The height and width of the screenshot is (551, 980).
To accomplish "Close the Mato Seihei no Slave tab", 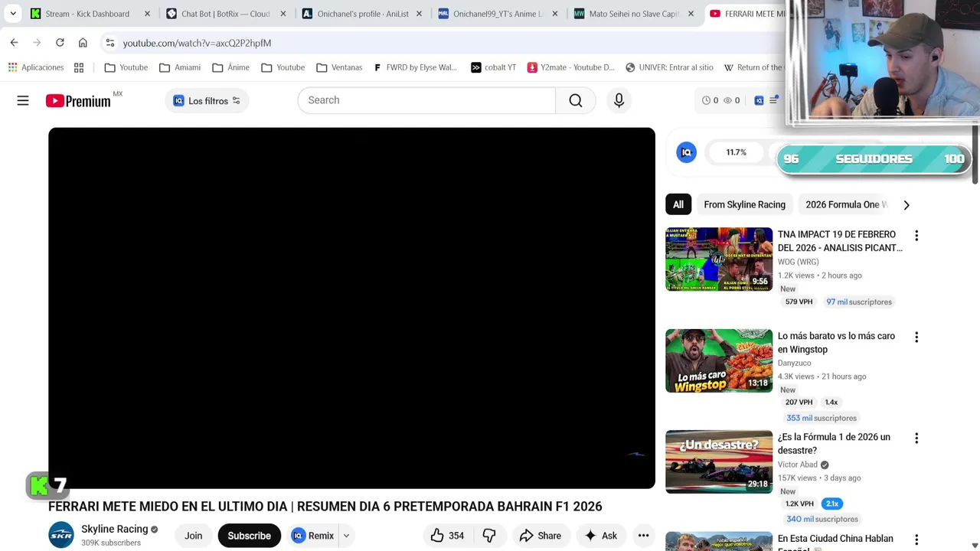I will tap(691, 14).
